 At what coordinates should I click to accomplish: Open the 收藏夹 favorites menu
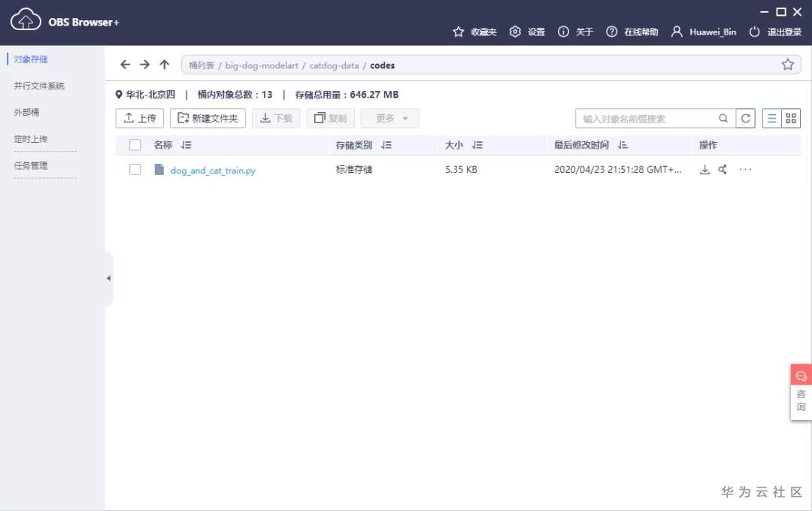pyautogui.click(x=474, y=32)
